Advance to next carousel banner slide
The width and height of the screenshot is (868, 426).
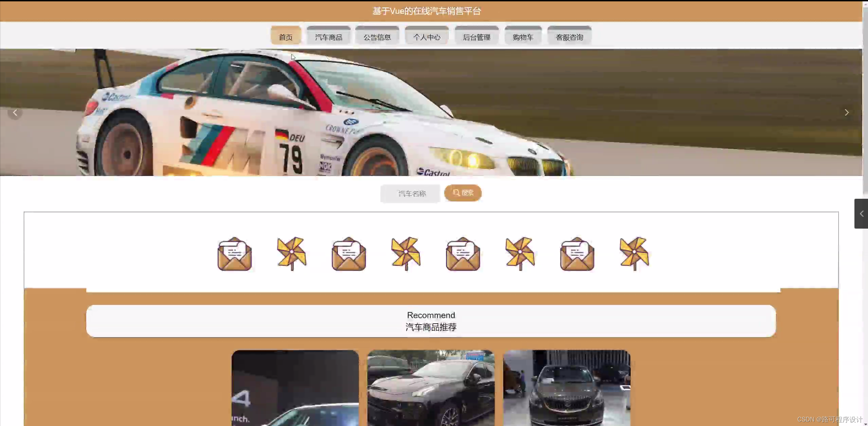tap(846, 113)
